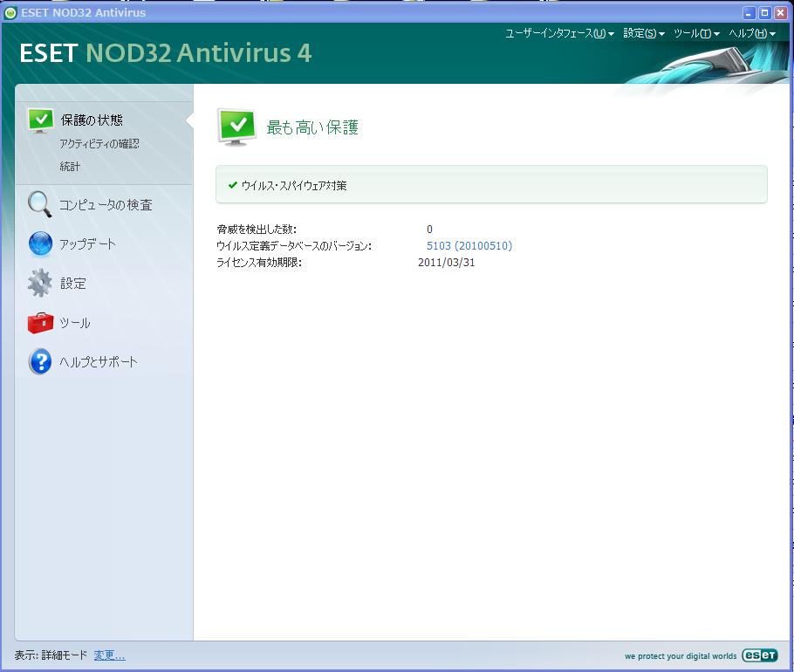Click the large green checkmark status icon beside 最も高い保護

[236, 127]
